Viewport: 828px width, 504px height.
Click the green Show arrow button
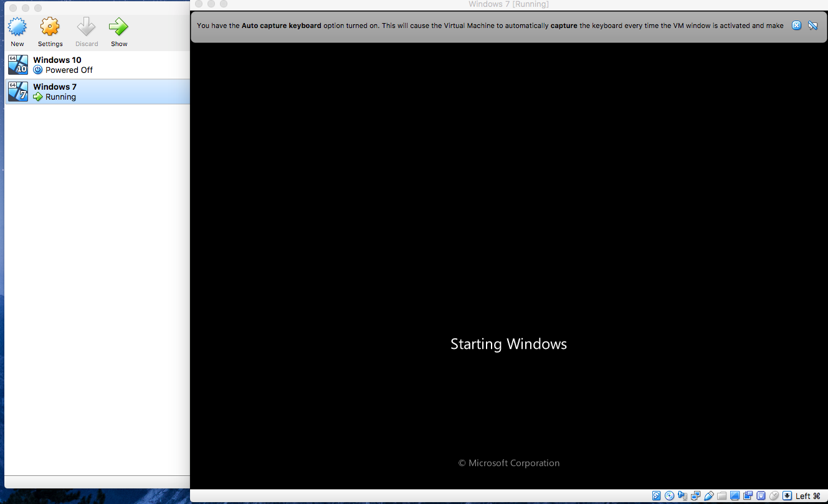[119, 32]
